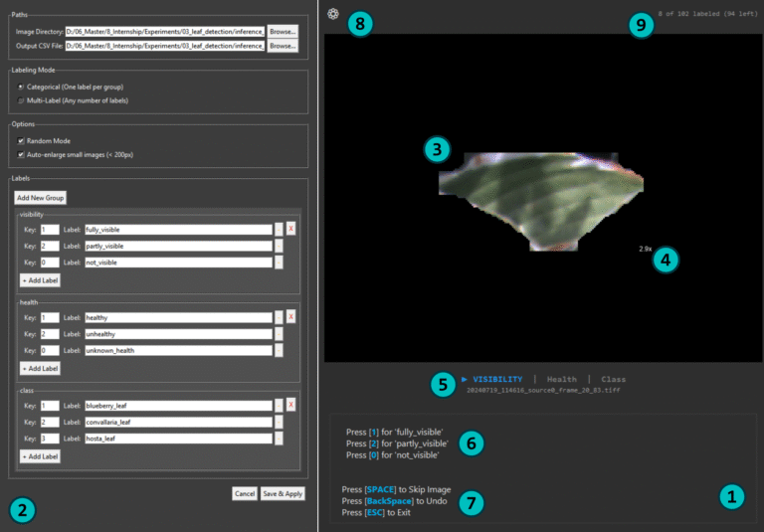Click the blueberry_leaf label field

(x=177, y=406)
